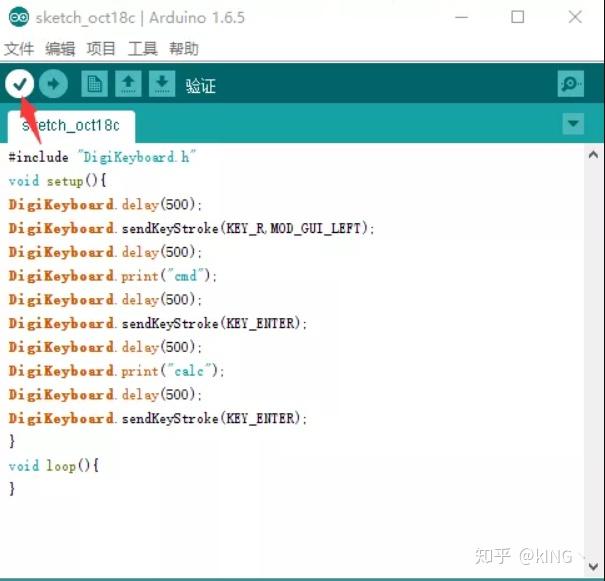The image size is (605, 581).
Task: Click the first DigiKeyboard.delay(500) line
Action: click(x=105, y=204)
